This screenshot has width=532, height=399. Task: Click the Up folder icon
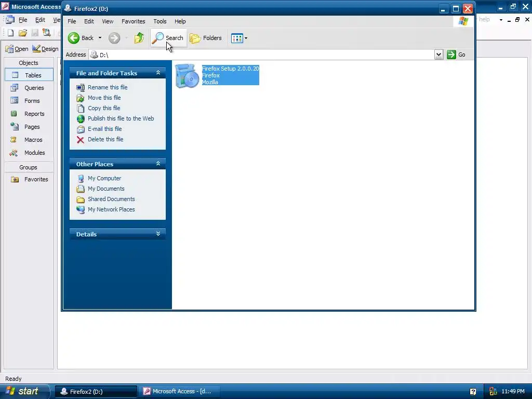point(139,38)
